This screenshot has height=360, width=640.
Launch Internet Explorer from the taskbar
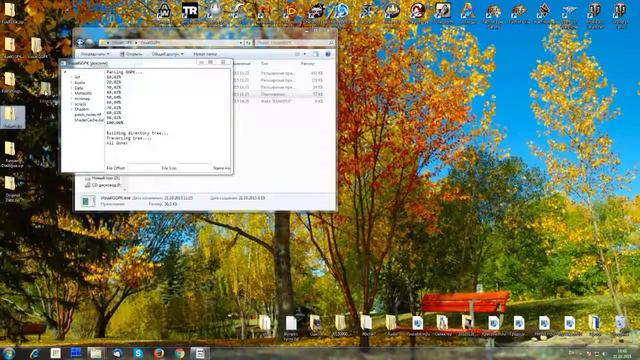(34, 353)
